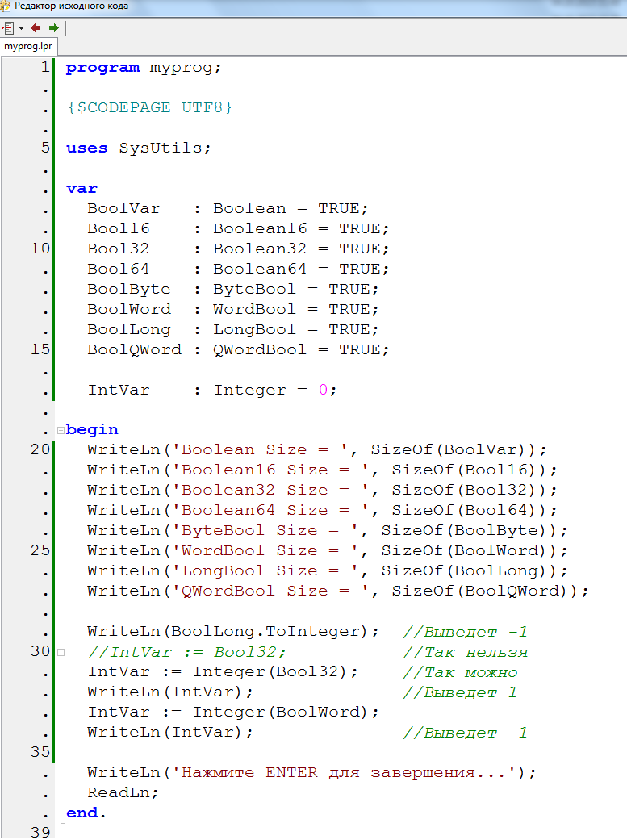
Task: Click the SysUtils unit name
Action: click(x=161, y=148)
